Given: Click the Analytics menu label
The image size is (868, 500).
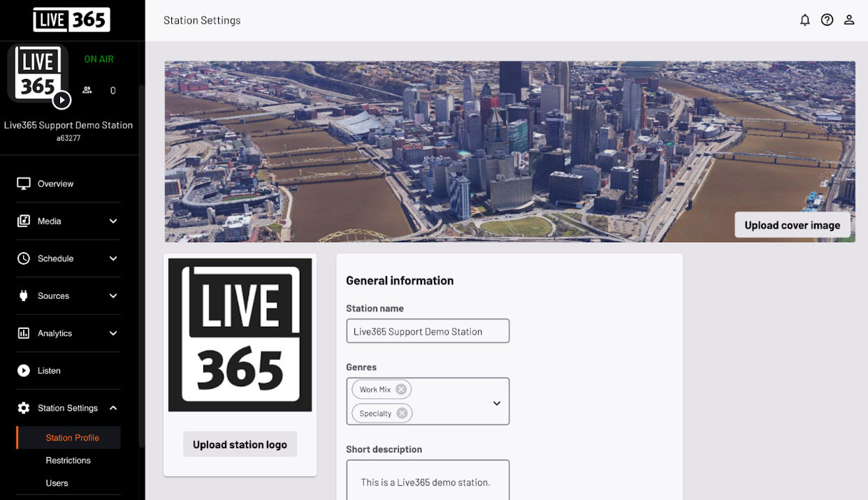Looking at the screenshot, I should point(55,333).
